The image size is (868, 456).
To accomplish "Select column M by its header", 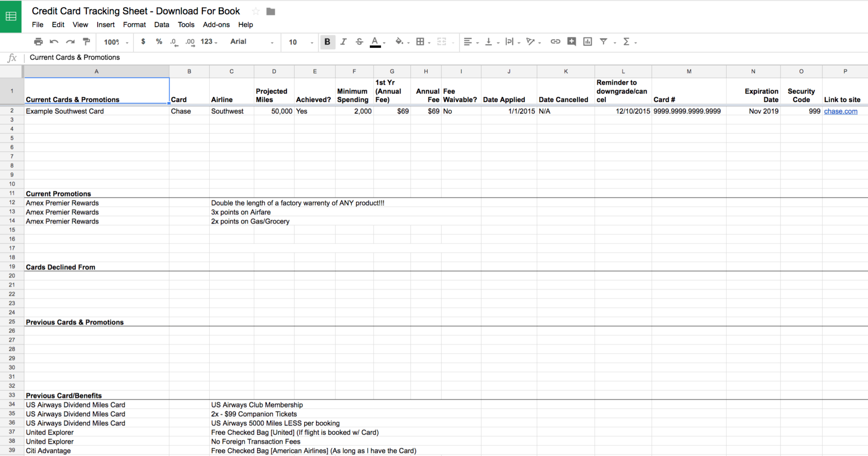I will click(689, 71).
